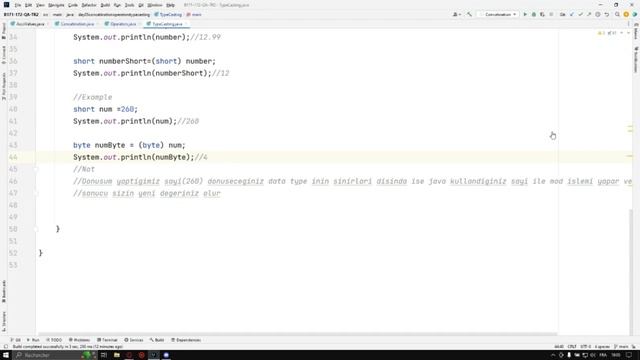Open the Terminal tool window button
Screen dimensions: 640x360
click(107, 340)
